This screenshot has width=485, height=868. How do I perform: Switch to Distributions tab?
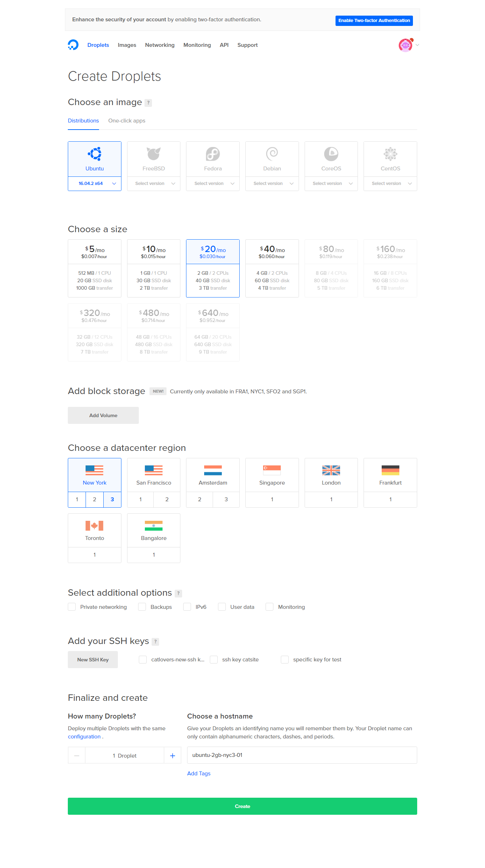coord(83,121)
